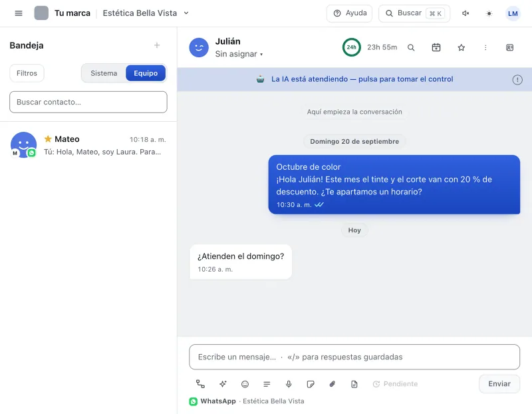
Task: Click the ¿Atienden el domingo? message bubble
Action: [x=241, y=262]
